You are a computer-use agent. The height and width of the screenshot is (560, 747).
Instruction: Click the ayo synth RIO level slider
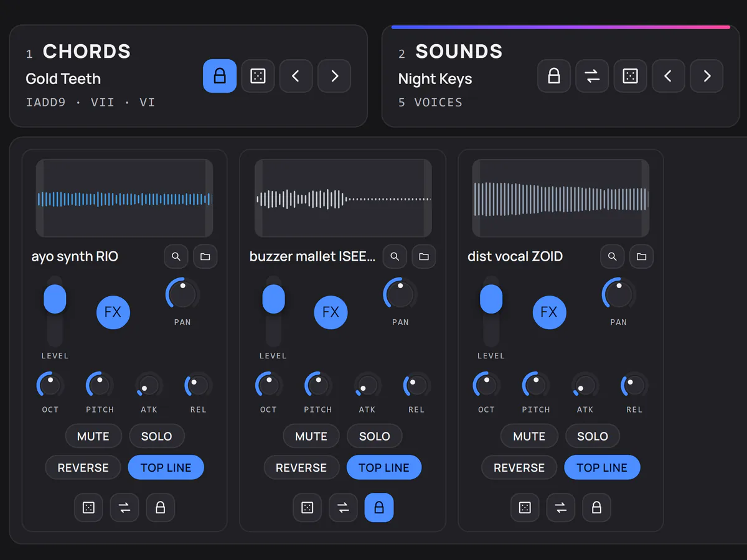pyautogui.click(x=55, y=311)
